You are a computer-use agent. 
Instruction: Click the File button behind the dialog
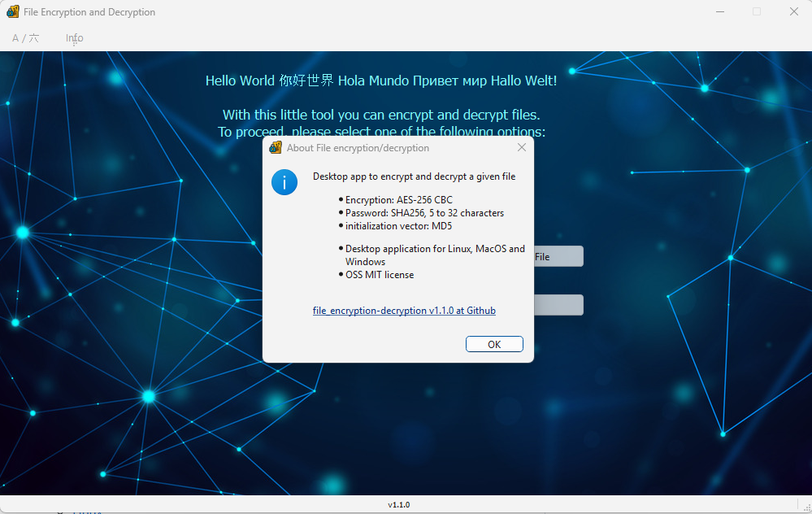[x=559, y=256]
